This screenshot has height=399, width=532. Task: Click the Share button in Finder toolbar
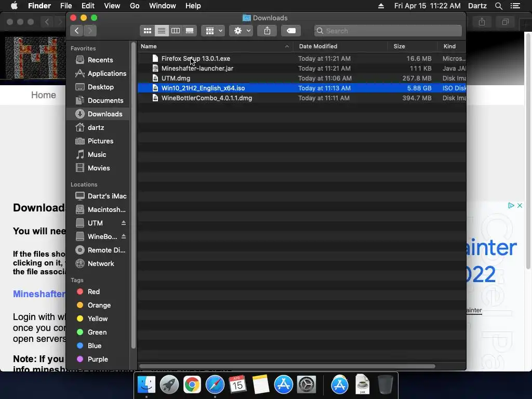[x=268, y=31]
